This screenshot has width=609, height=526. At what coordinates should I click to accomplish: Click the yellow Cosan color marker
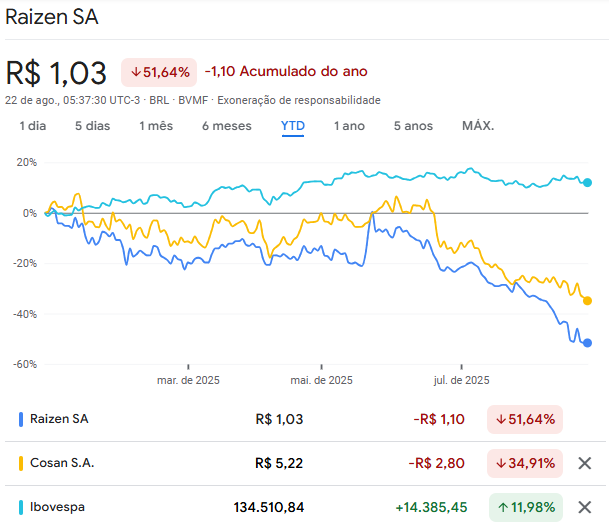(21, 463)
